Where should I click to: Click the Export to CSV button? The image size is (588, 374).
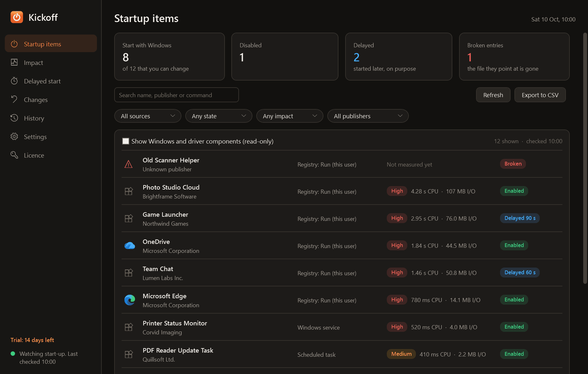point(540,95)
